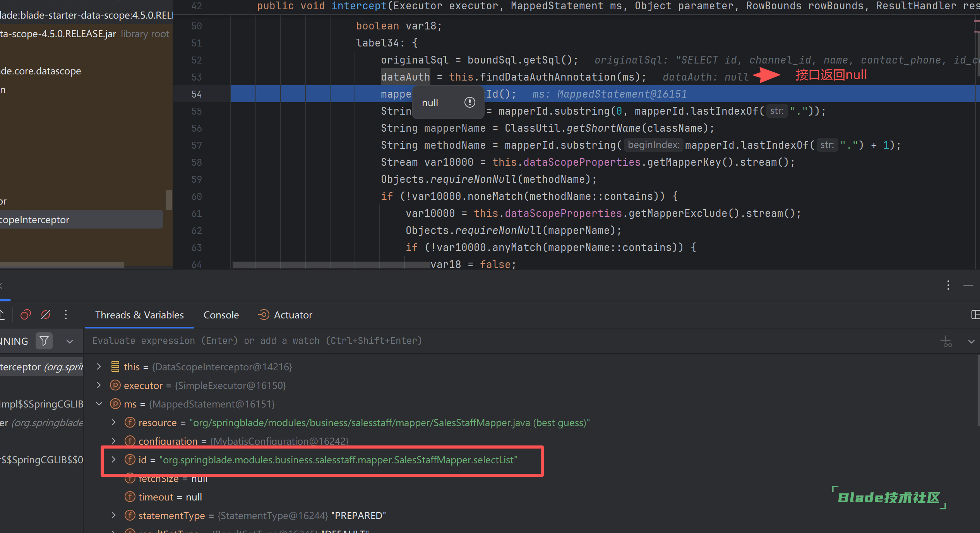Image resolution: width=980 pixels, height=533 pixels.
Task: Expand the evaluate expression history chevron
Action: click(x=971, y=342)
